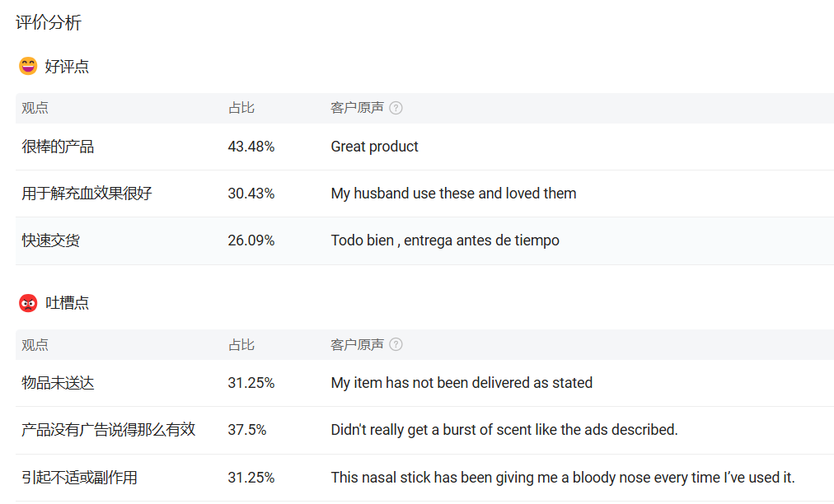Click the 'Great product' customer quote

tap(374, 147)
